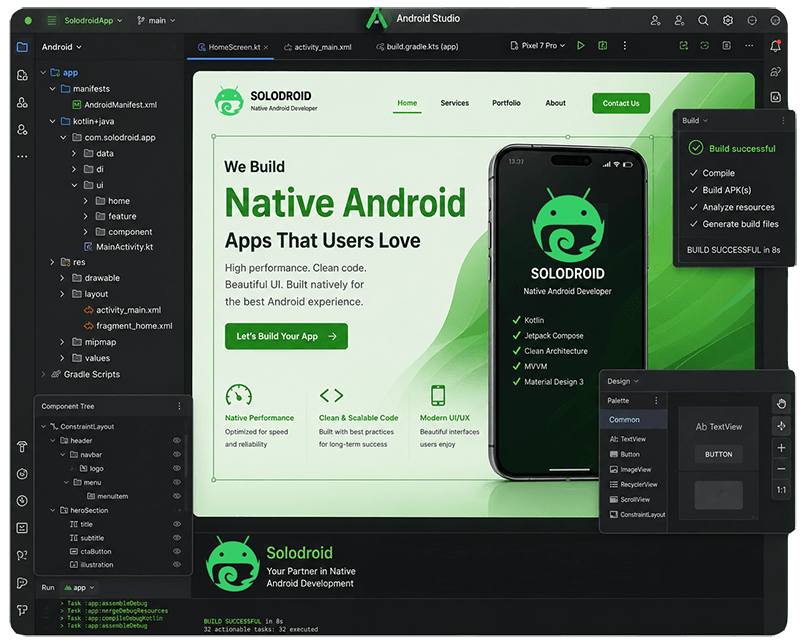Click the Run app play icon

point(581,45)
